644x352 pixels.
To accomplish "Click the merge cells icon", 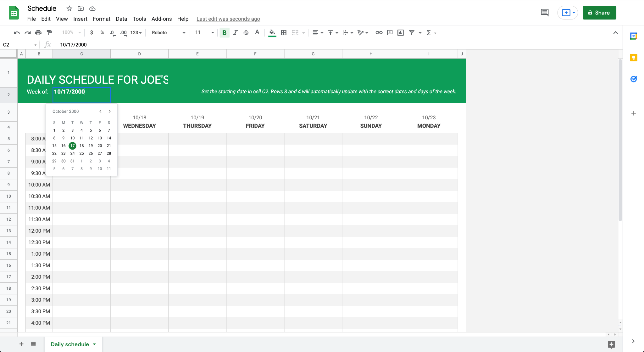I will coord(295,32).
